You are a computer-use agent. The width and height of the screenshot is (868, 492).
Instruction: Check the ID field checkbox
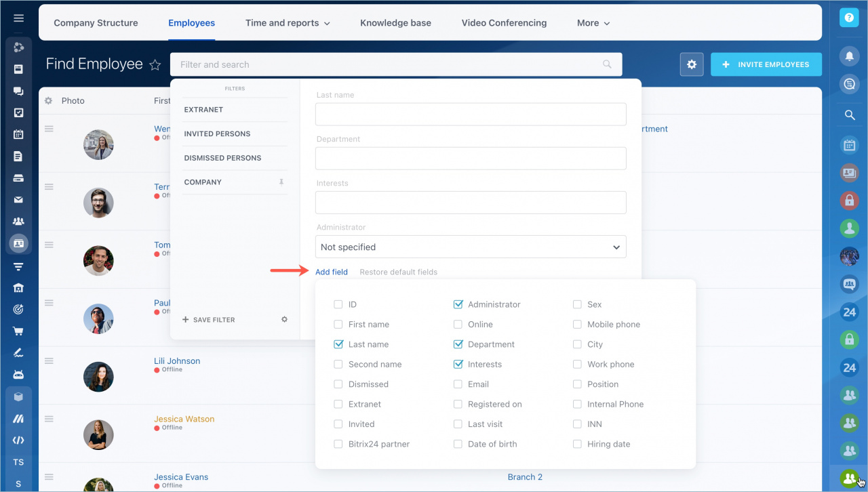[338, 305]
